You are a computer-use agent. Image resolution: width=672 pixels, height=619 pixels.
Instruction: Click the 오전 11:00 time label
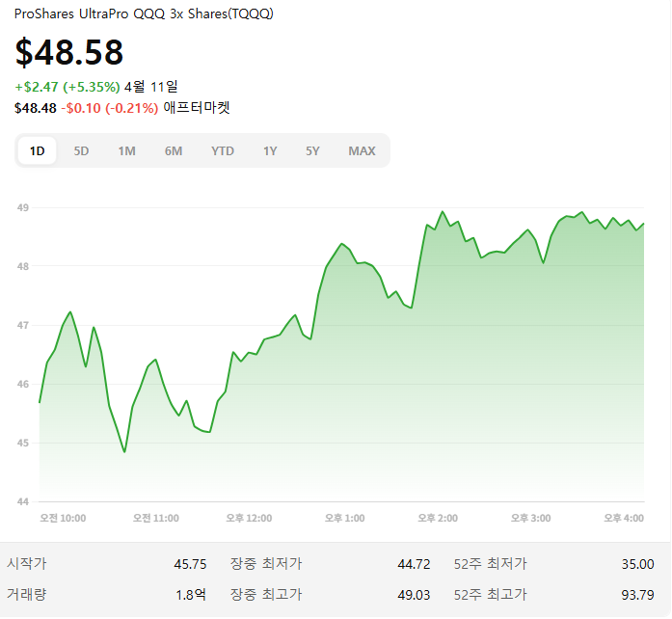pos(156,519)
